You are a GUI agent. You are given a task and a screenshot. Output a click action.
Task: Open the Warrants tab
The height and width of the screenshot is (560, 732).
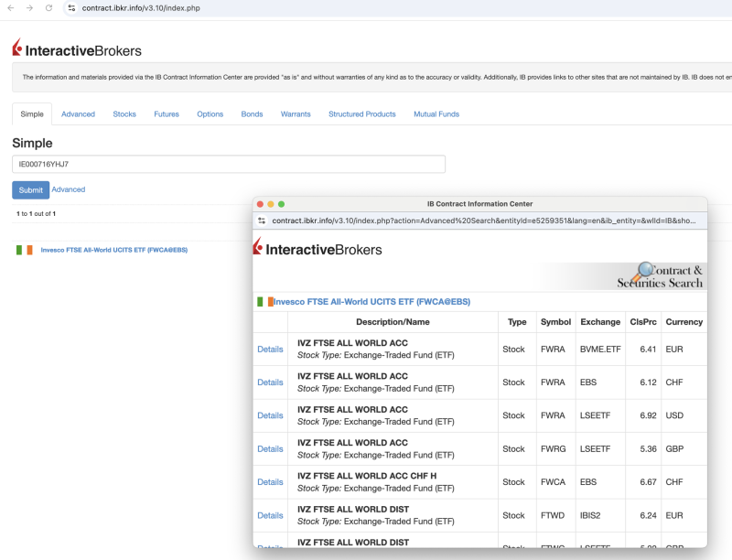(296, 114)
